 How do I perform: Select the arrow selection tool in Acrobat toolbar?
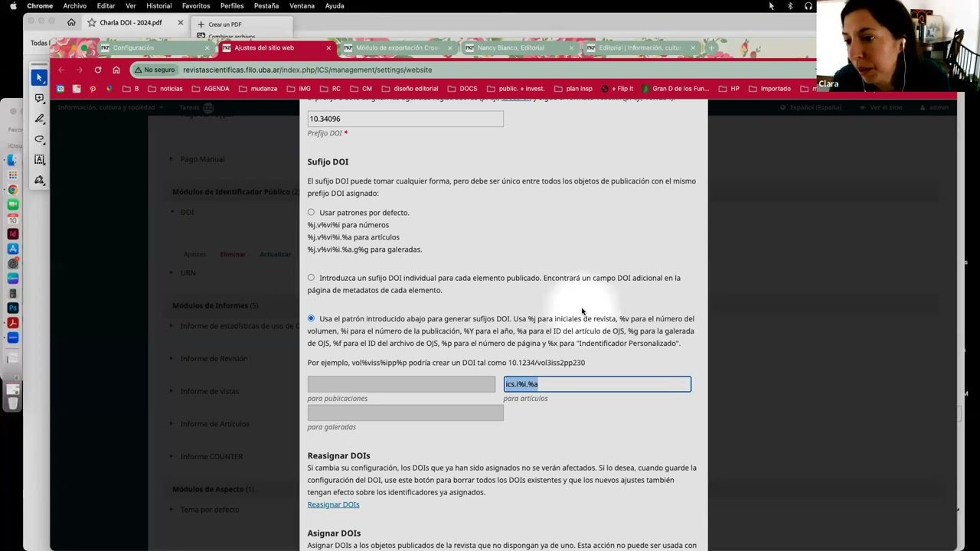[x=39, y=78]
